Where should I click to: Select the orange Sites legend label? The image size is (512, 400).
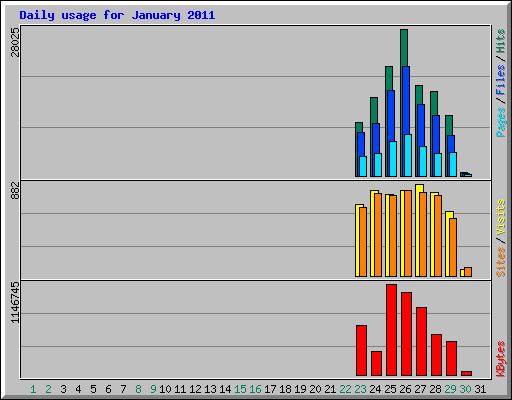pos(500,262)
